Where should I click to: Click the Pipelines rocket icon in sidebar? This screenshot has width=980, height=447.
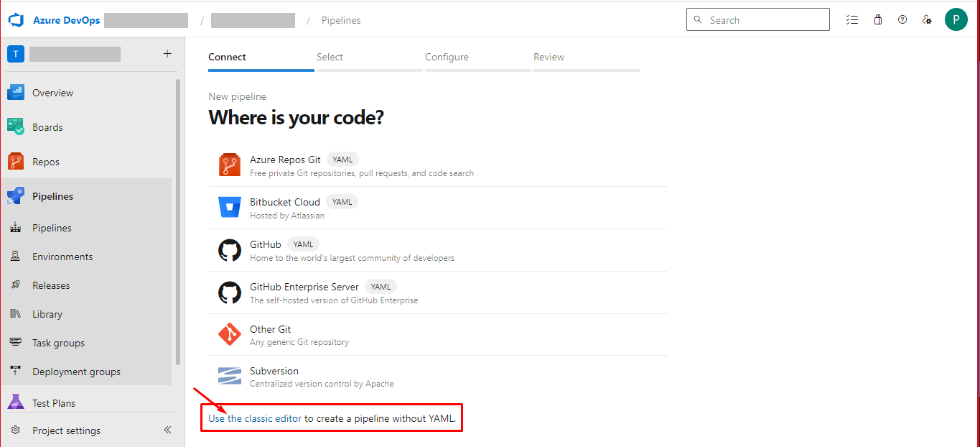[16, 196]
